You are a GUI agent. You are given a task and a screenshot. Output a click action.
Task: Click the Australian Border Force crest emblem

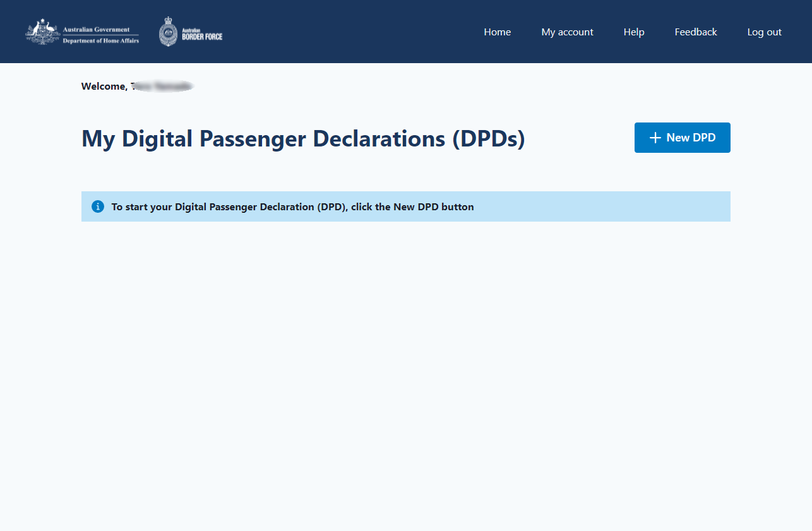pos(168,32)
